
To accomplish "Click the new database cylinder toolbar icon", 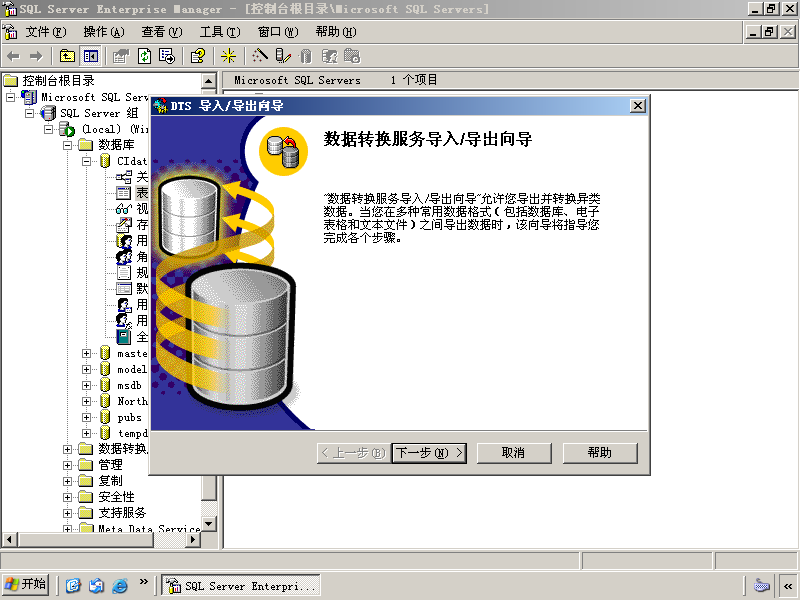I will click(306, 56).
